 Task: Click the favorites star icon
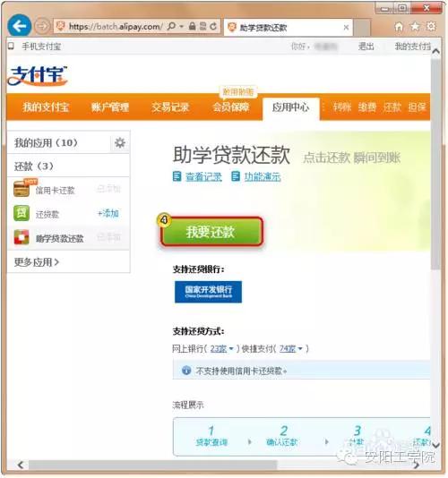415,27
